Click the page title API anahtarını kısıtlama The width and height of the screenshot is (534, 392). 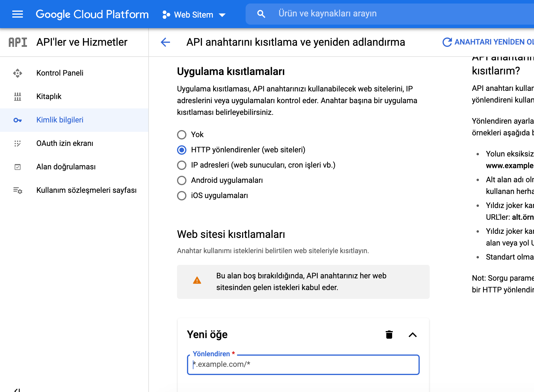pos(296,42)
